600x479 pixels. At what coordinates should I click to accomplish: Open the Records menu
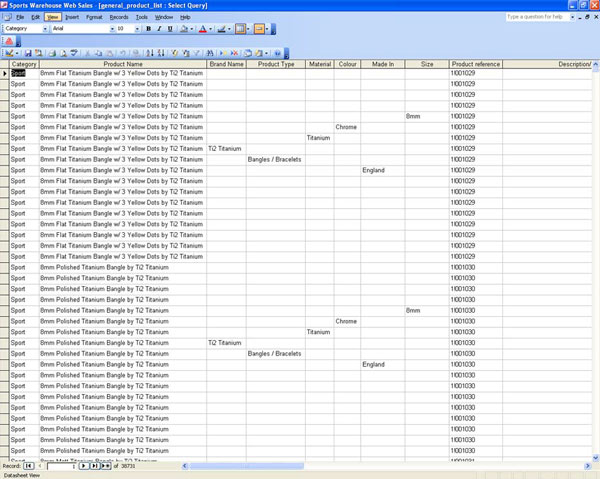pos(118,17)
